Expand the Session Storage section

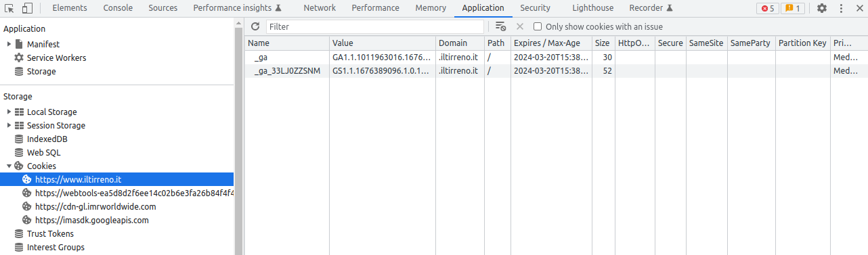pyautogui.click(x=9, y=125)
